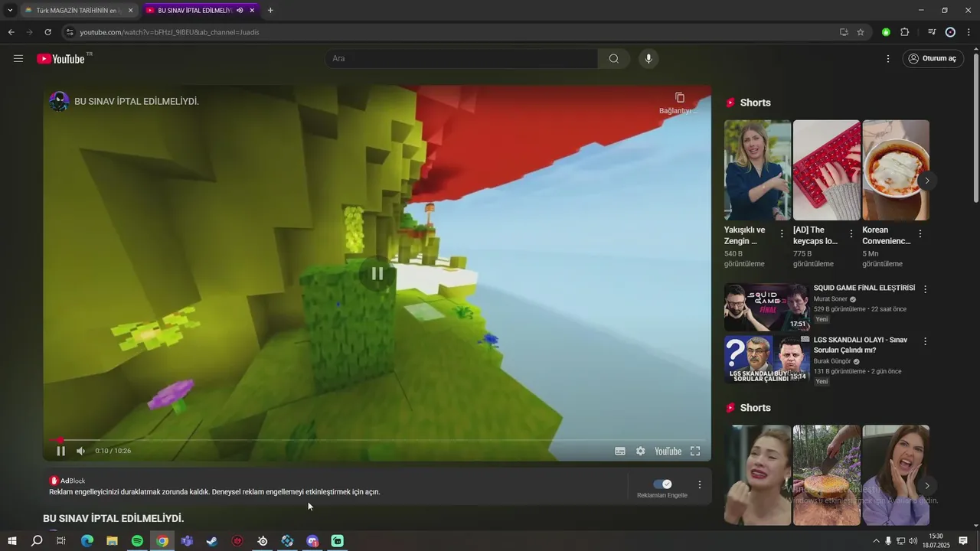Show next Shorts with top shelf arrow

coord(926,181)
